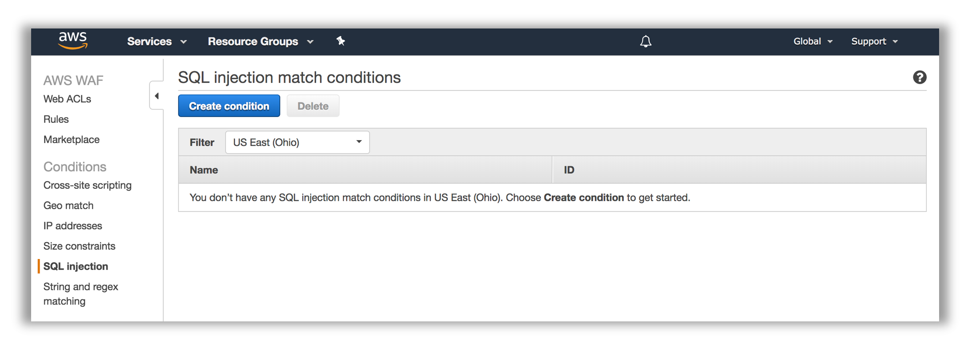Navigate to IP addresses conditions

coord(73,226)
